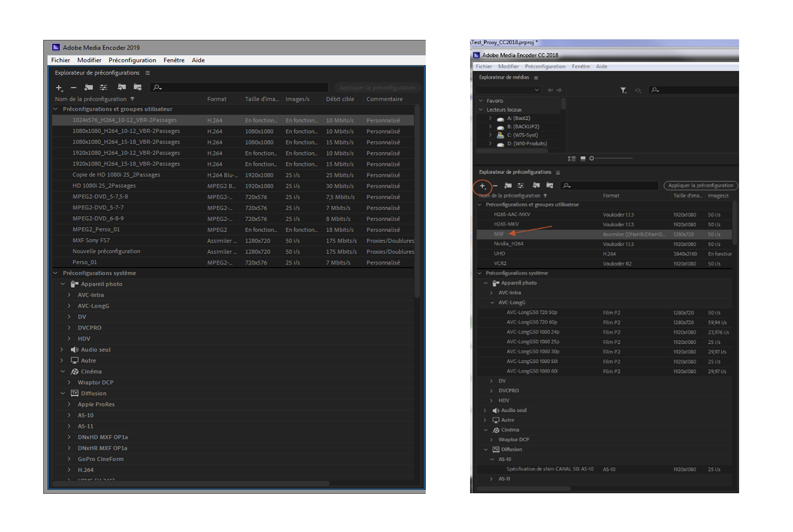Switch media browser to list view
The height and width of the screenshot is (532, 793).
(572, 158)
